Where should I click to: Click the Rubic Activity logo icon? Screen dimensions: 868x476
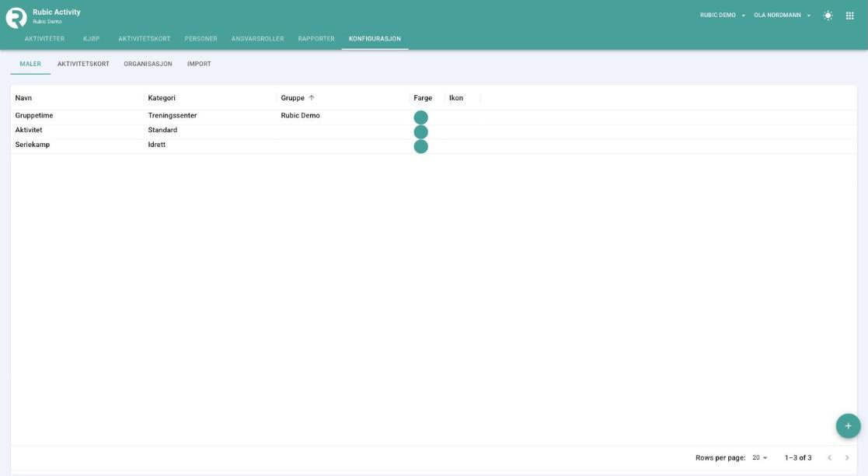coord(16,18)
